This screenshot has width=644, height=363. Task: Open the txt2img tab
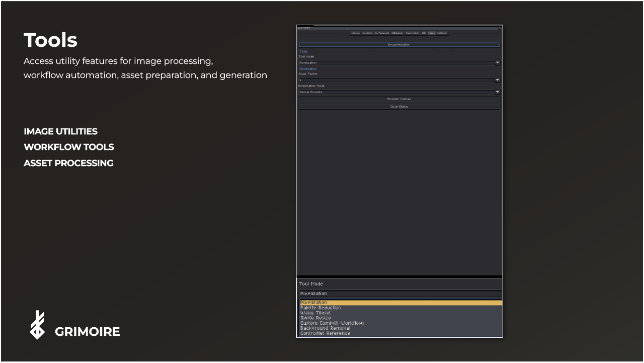coord(355,33)
